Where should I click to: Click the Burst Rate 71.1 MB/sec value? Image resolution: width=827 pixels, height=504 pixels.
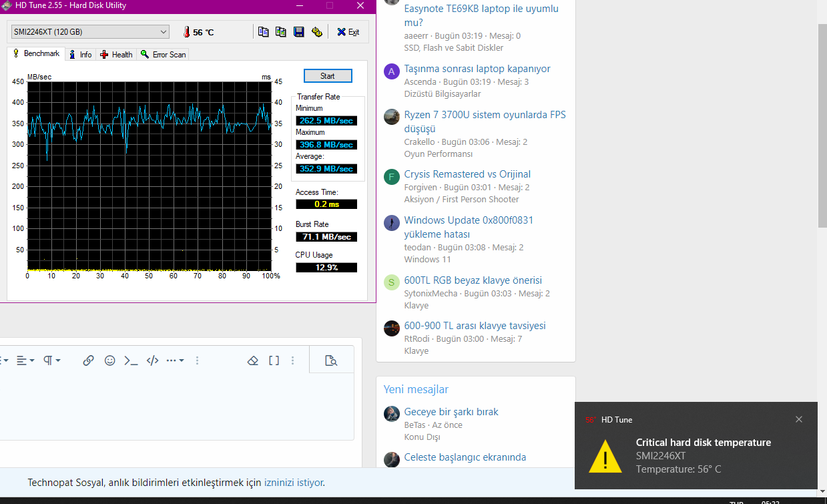(x=326, y=237)
